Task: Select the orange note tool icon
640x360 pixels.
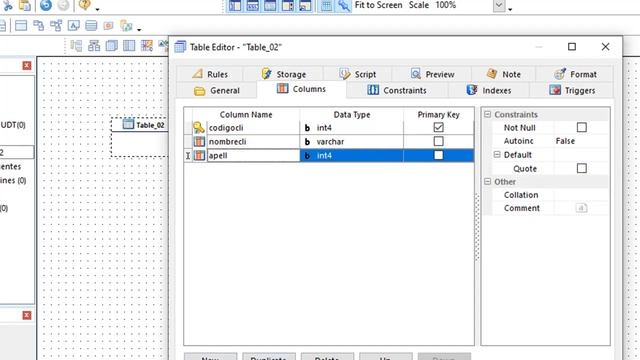Action: coord(108,26)
